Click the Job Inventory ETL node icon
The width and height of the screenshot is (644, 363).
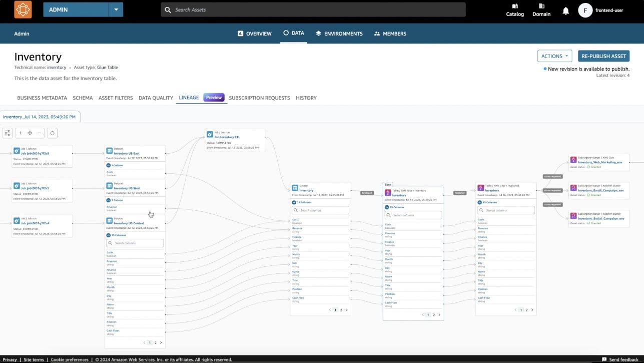coord(210,135)
